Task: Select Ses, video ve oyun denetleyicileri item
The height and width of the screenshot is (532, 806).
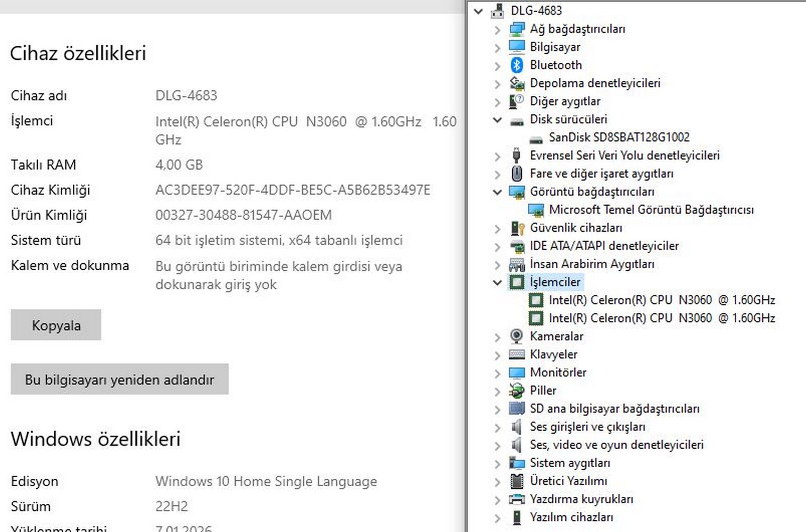Action: pos(616,445)
